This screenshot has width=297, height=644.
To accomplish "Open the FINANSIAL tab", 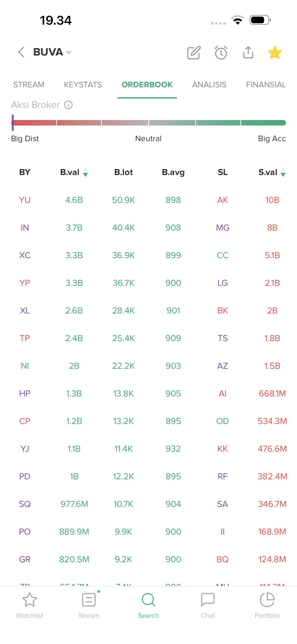I will (266, 85).
